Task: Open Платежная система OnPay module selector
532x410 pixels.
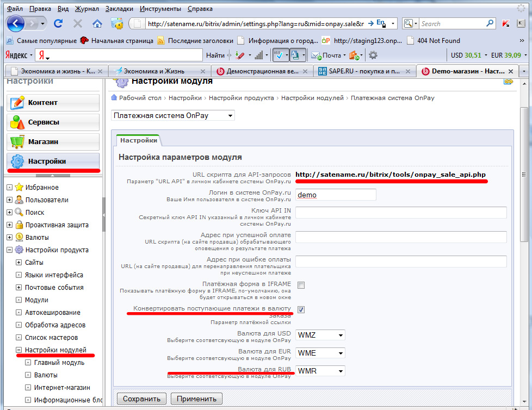Action: [172, 115]
